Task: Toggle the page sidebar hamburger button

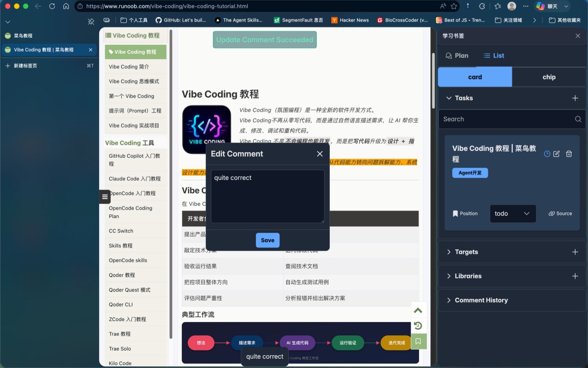Action: 105,197
